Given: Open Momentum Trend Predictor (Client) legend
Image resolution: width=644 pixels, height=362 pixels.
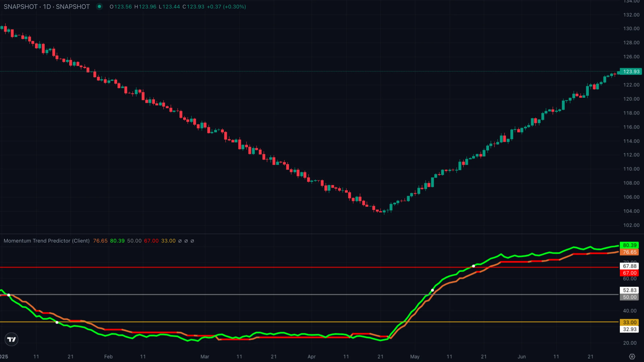Looking at the screenshot, I should coord(47,241).
